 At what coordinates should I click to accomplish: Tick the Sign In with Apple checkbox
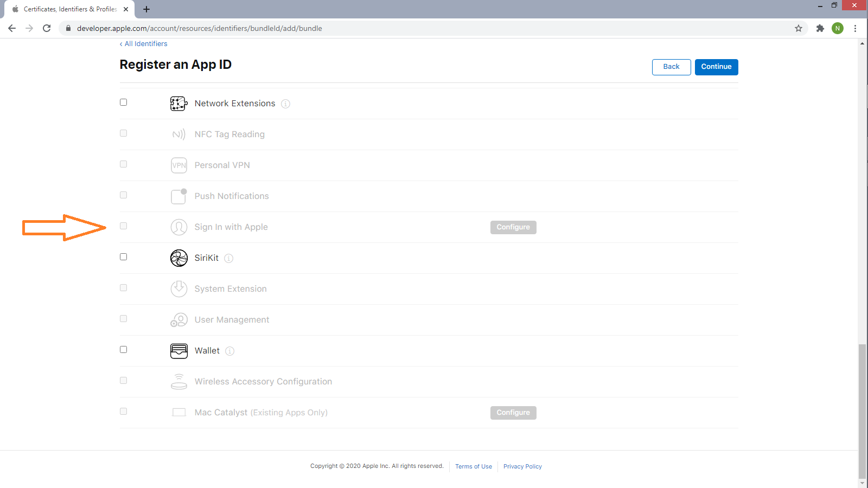coord(124,226)
